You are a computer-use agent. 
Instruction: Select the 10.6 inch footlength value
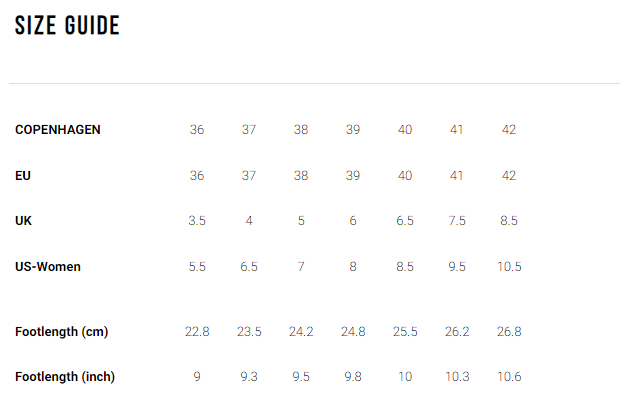[x=509, y=377]
